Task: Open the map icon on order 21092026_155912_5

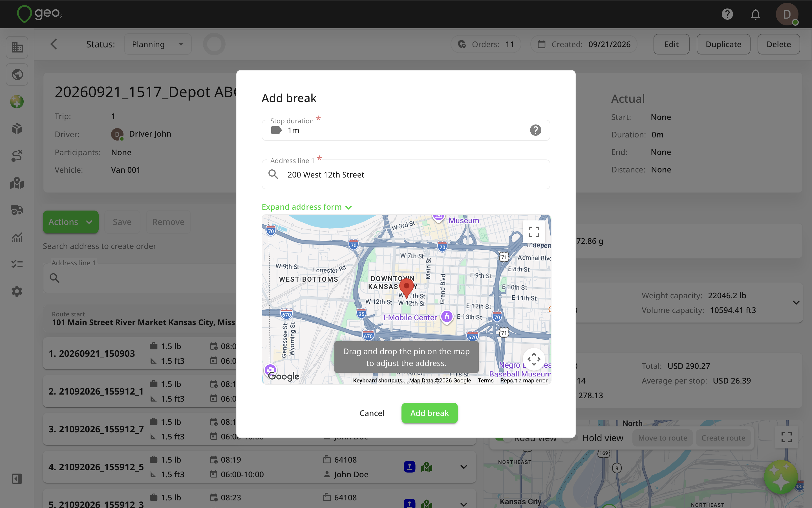Action: pos(427,467)
